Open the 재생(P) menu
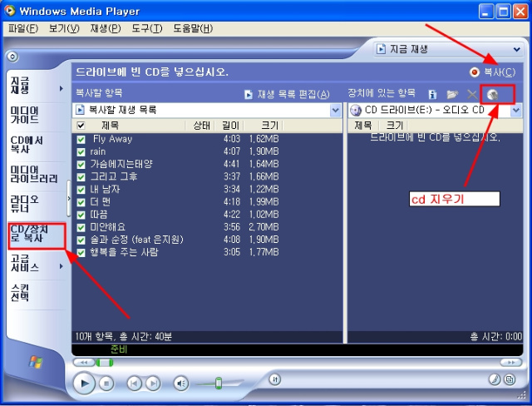 click(x=106, y=28)
